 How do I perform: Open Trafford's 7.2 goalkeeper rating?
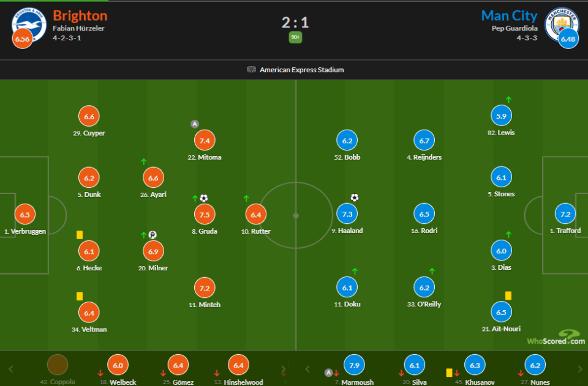click(565, 213)
